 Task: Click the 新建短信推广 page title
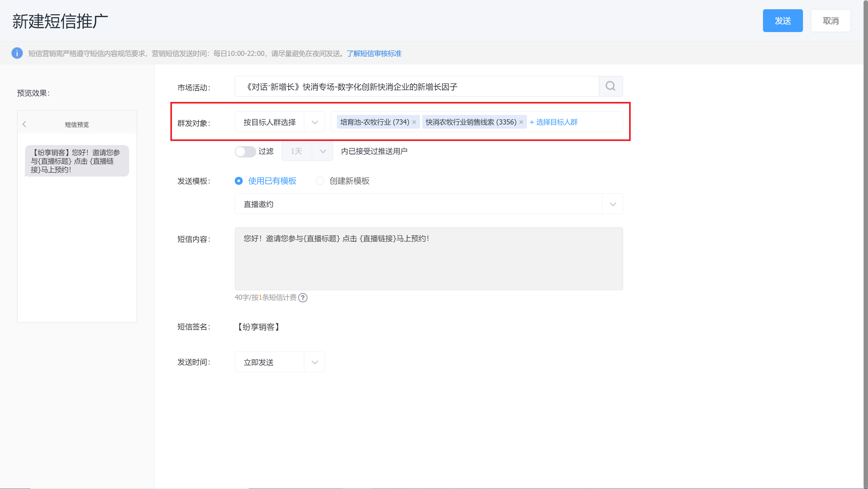point(60,21)
